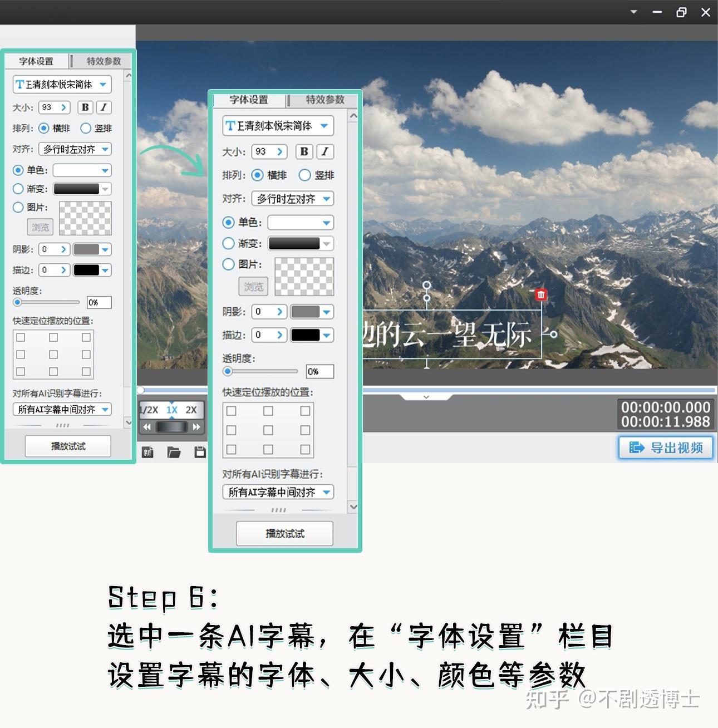The image size is (718, 728).
Task: Click the 0% transparency field in enlarged panel
Action: [x=320, y=371]
